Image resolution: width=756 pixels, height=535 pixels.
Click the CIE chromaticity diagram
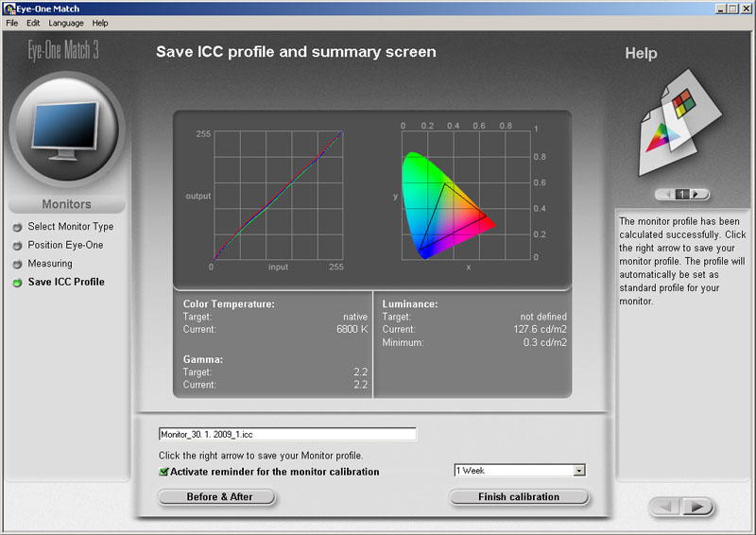466,195
